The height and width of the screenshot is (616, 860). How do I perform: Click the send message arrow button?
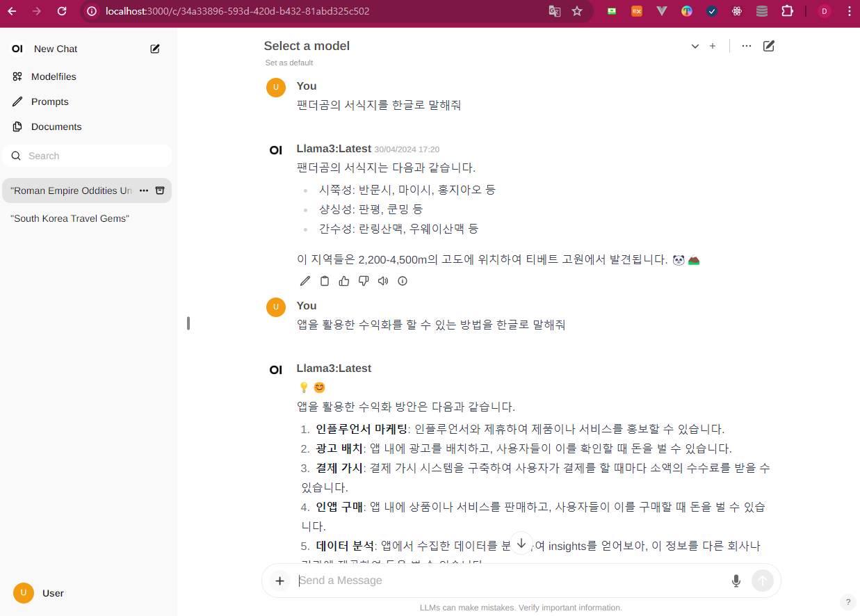[x=763, y=581]
